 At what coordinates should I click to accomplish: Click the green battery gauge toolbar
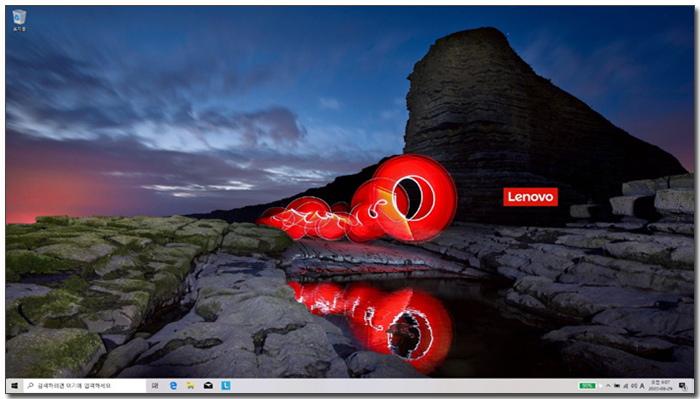point(588,386)
